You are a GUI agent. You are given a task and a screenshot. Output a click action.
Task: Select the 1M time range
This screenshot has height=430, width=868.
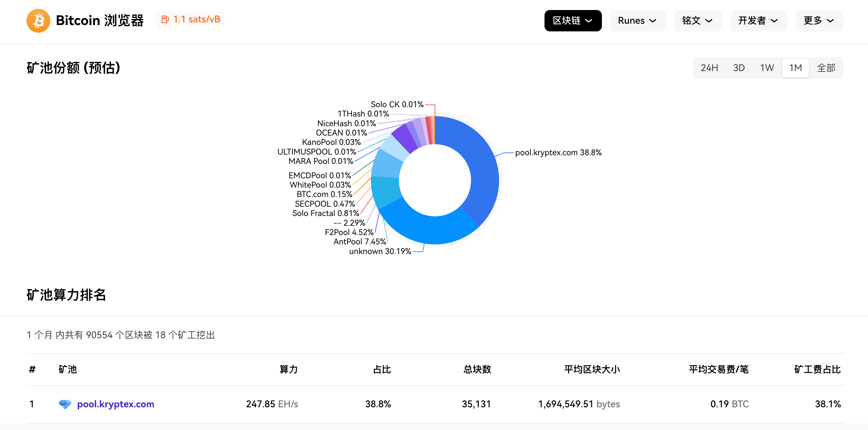(x=795, y=68)
